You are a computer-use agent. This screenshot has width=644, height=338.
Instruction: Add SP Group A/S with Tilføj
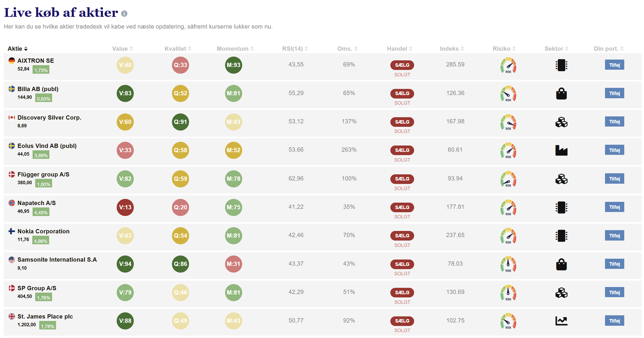click(614, 293)
